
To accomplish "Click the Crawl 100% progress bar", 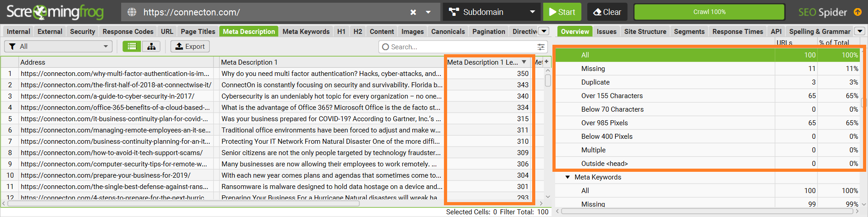I will click(x=709, y=12).
